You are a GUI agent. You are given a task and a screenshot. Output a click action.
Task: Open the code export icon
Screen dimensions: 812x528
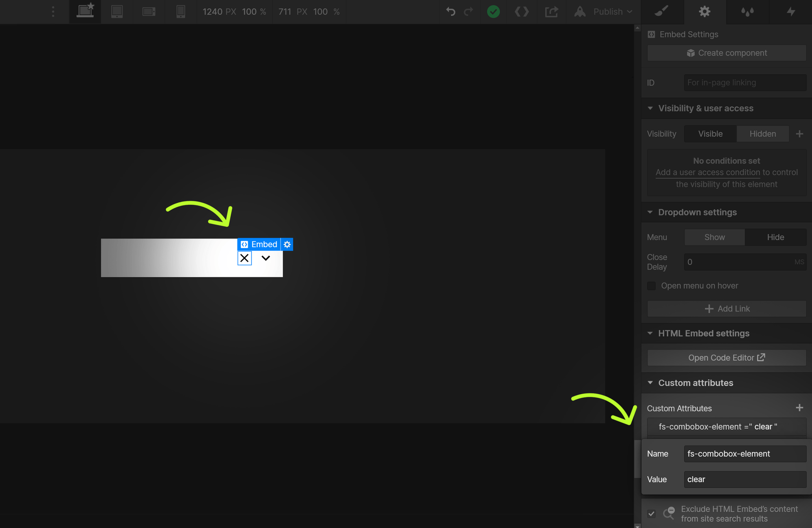point(522,12)
